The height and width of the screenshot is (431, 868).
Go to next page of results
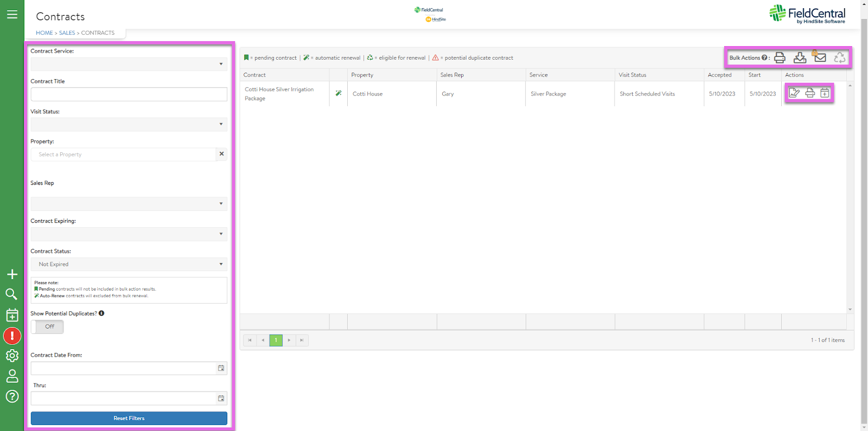[289, 340]
